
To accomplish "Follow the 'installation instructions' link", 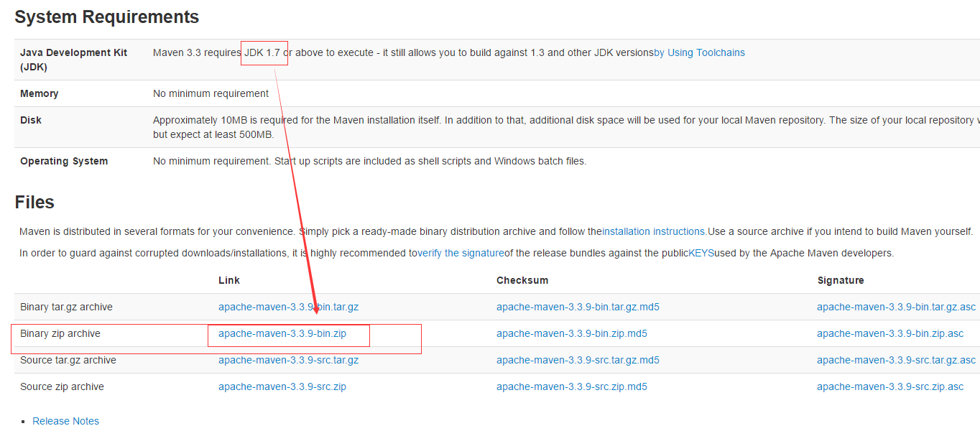I will point(655,231).
